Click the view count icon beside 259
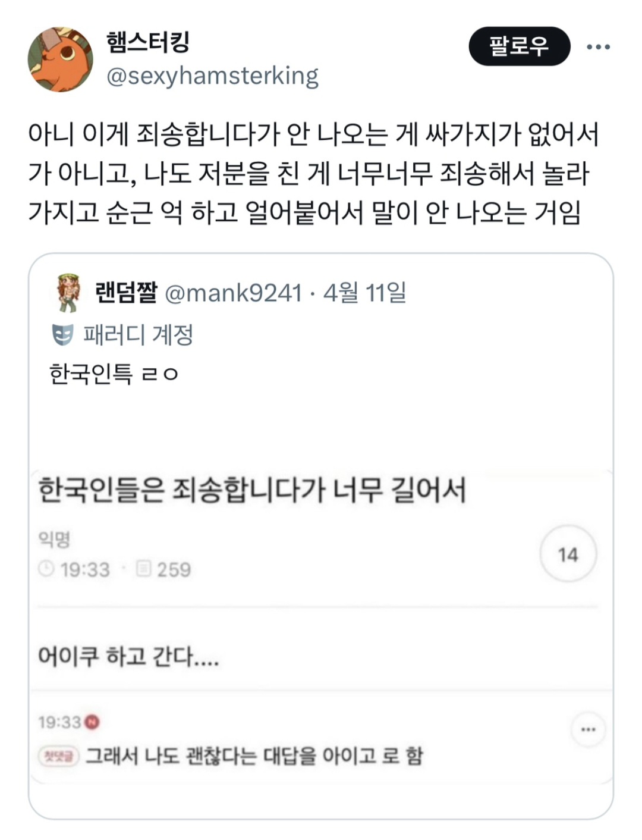The height and width of the screenshot is (840, 642). (143, 569)
